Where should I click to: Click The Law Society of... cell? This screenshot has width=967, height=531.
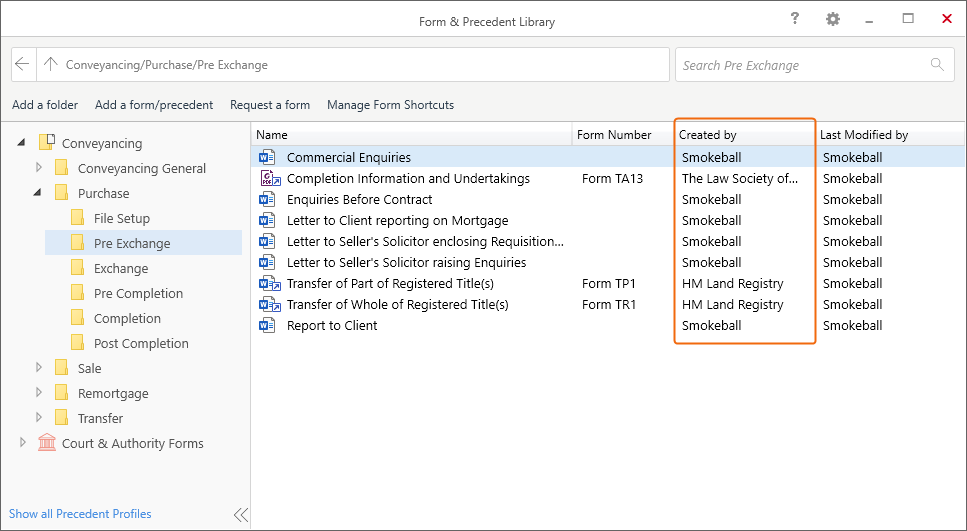(740, 178)
